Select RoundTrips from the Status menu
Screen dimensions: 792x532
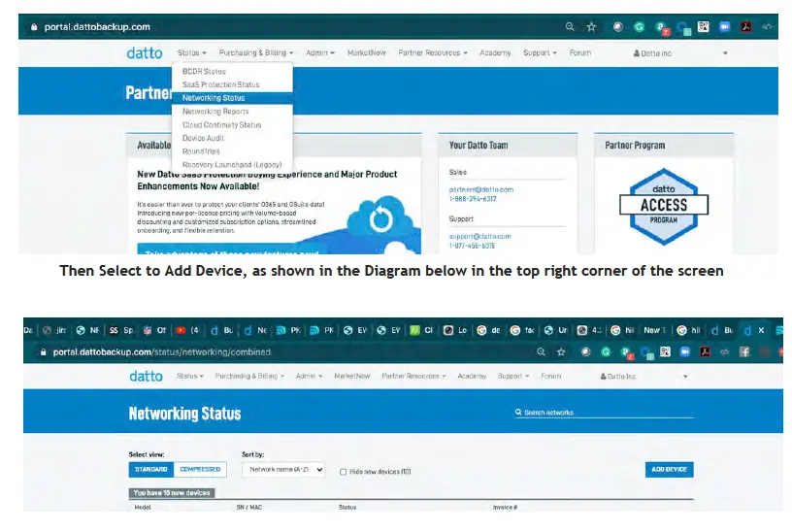click(232, 151)
